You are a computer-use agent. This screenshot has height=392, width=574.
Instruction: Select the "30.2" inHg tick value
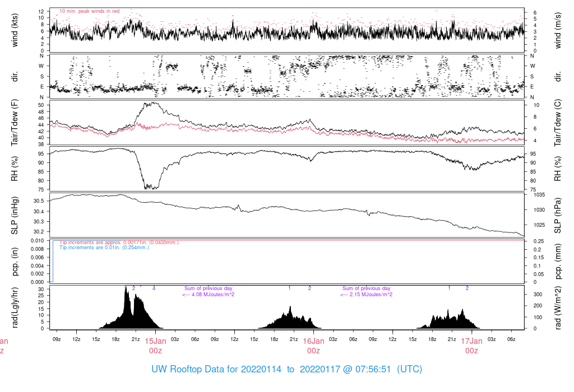coord(39,231)
